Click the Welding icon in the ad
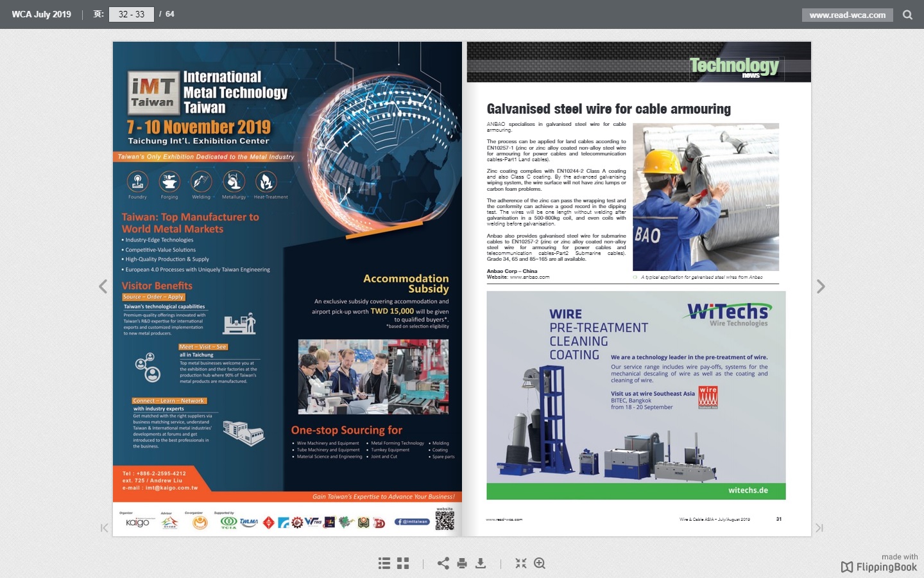Image resolution: width=924 pixels, height=578 pixels. [x=201, y=181]
